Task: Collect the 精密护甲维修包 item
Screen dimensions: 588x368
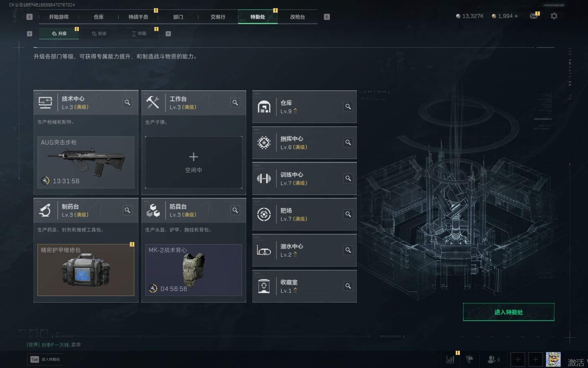Action: pyautogui.click(x=86, y=270)
